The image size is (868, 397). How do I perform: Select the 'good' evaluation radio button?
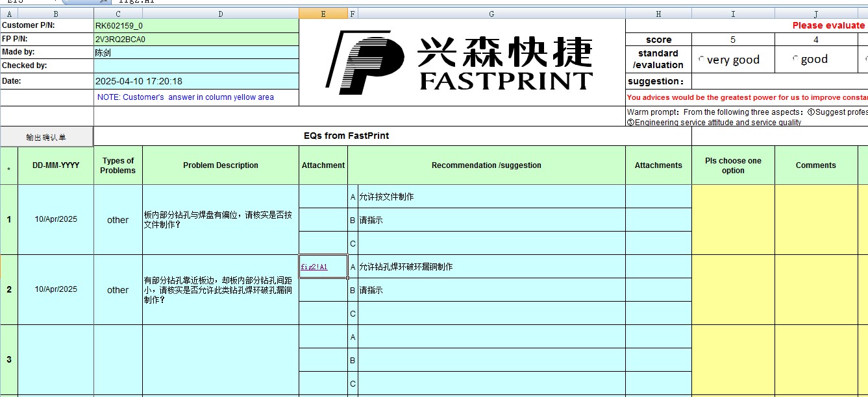tap(795, 59)
